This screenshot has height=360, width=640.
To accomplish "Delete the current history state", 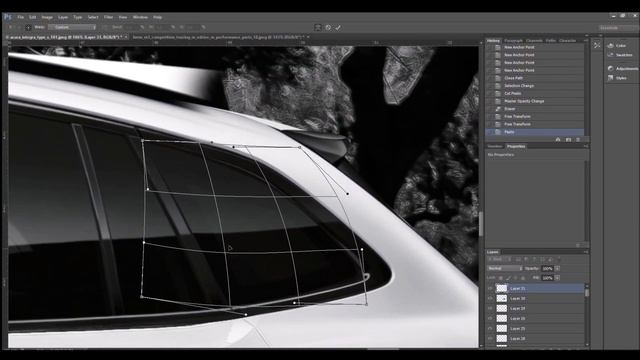I will tap(578, 140).
